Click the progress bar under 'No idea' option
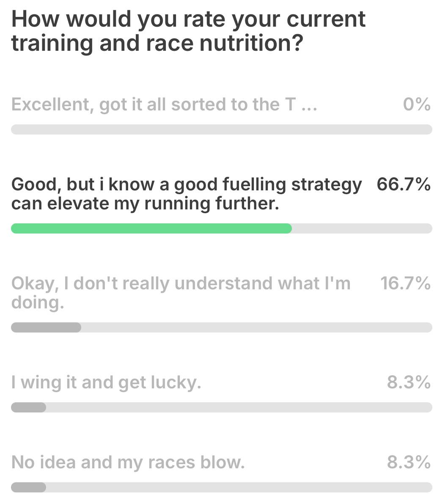 [x=222, y=487]
